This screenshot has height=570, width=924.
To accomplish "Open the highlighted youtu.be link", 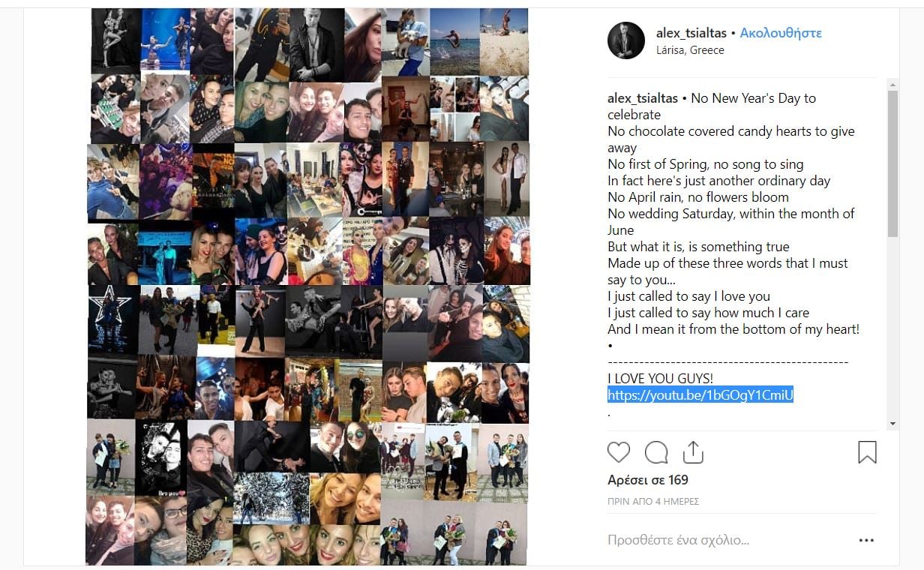I will [x=700, y=395].
